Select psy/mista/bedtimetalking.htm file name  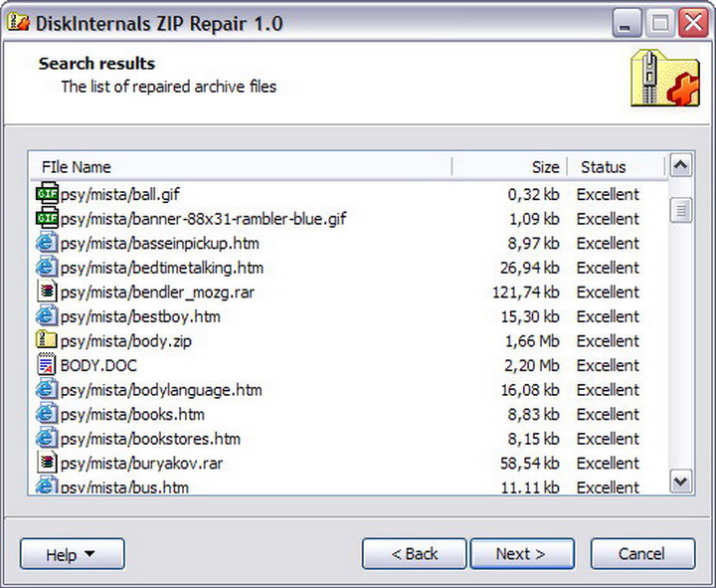coord(162,268)
